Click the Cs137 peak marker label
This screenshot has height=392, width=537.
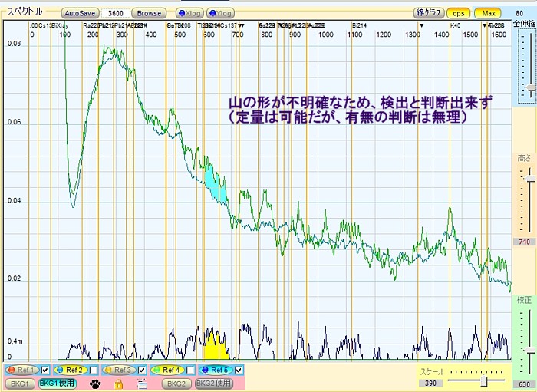(229, 25)
